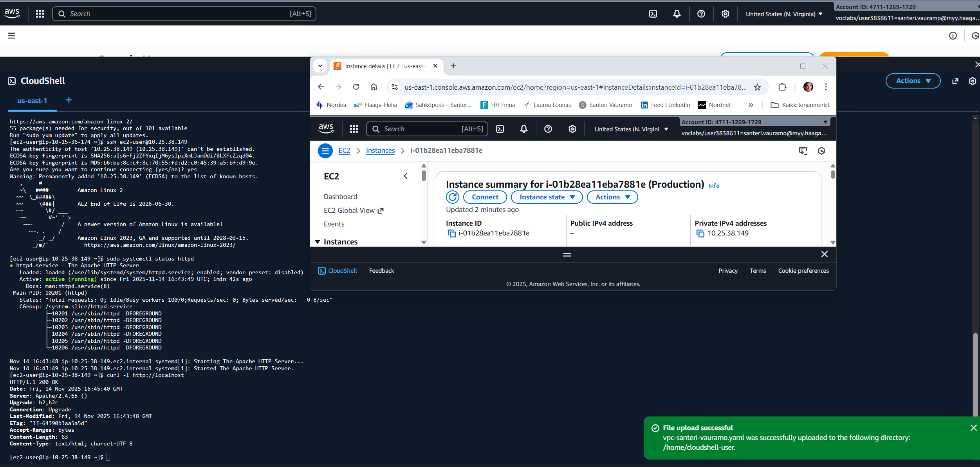Click the browser address bar URL

[x=575, y=87]
